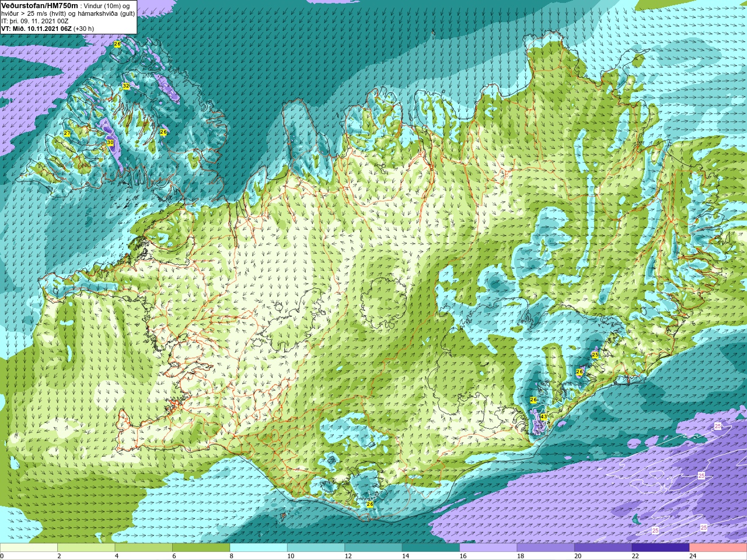Viewport: 747px width, 560px height.
Task: Click the yellow 26 label nearest the title box
Action: (117, 44)
